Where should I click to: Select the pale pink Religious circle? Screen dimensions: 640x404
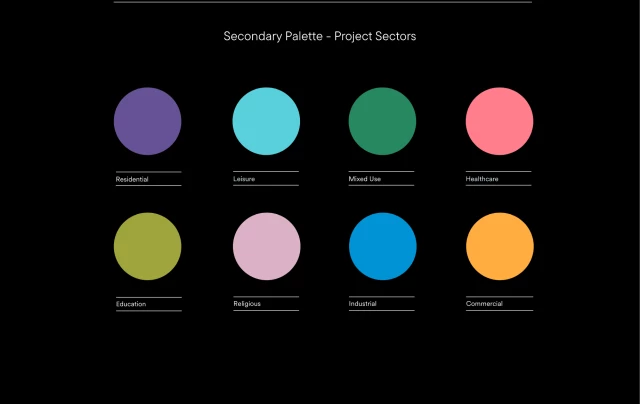[x=266, y=246]
